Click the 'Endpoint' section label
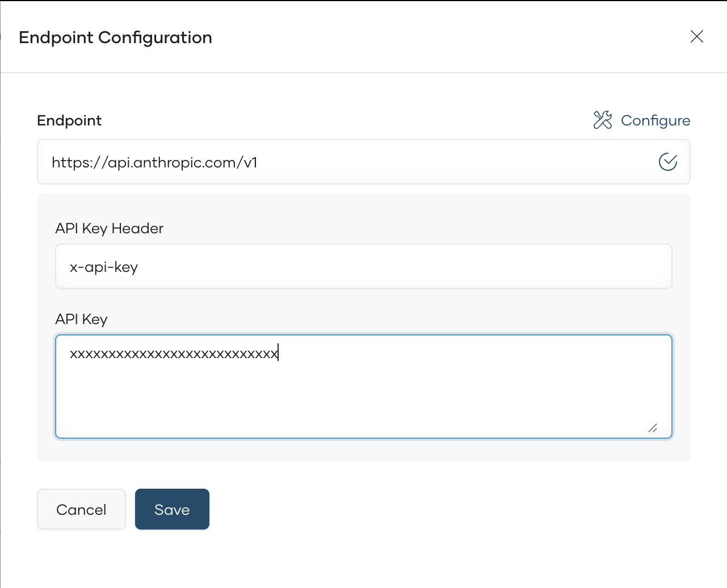The width and height of the screenshot is (727, 588). point(69,120)
